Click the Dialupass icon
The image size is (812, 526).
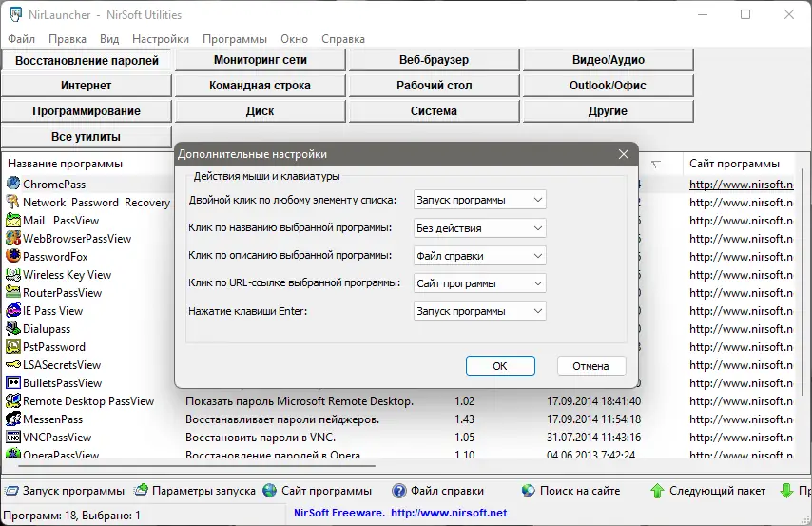tap(13, 328)
